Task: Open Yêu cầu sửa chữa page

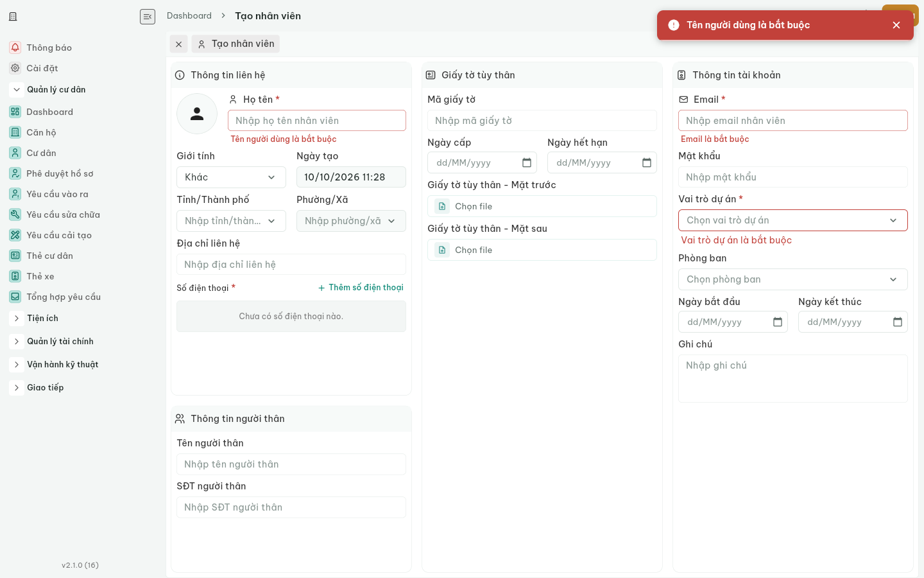Action: point(63,215)
